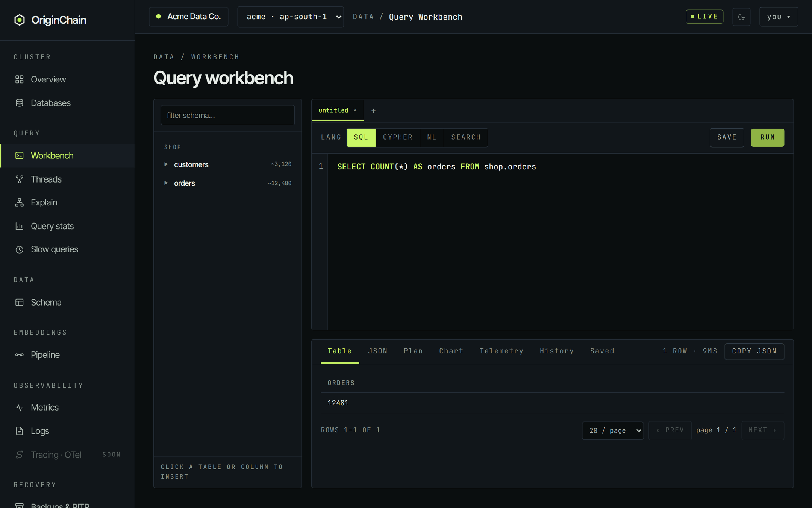
Task: Open Explain via its tree icon
Action: [x=20, y=202]
